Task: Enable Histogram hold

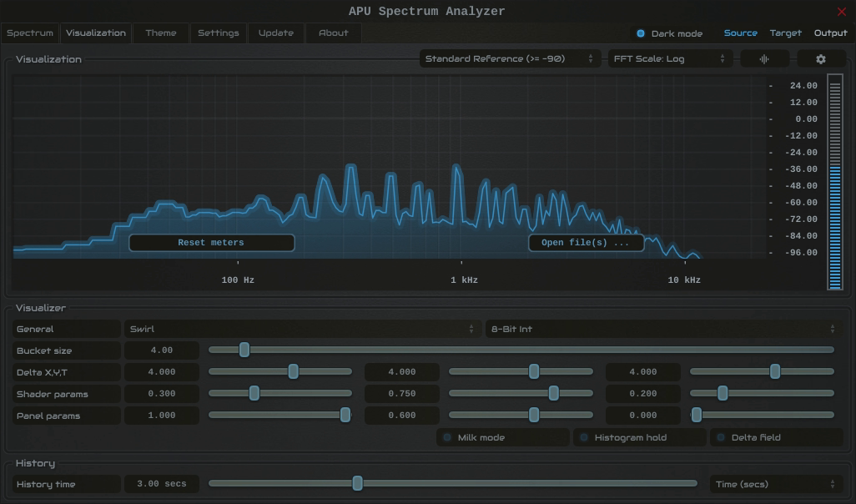Action: click(x=639, y=437)
